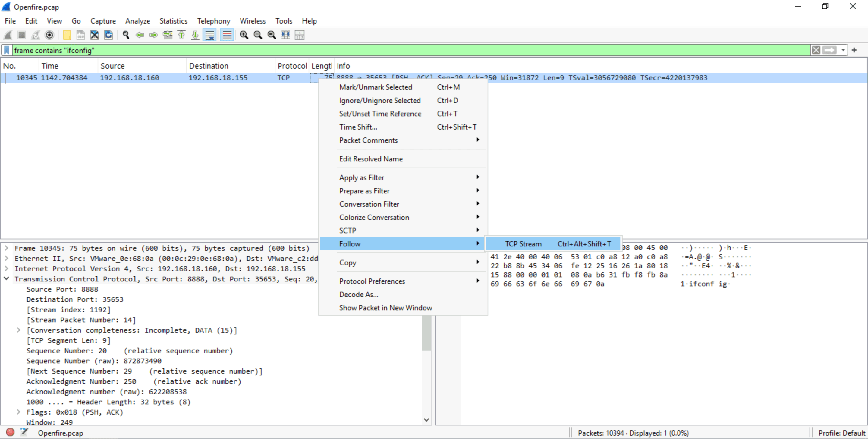Jump to last packet icon
The width and height of the screenshot is (868, 439).
[x=195, y=35]
